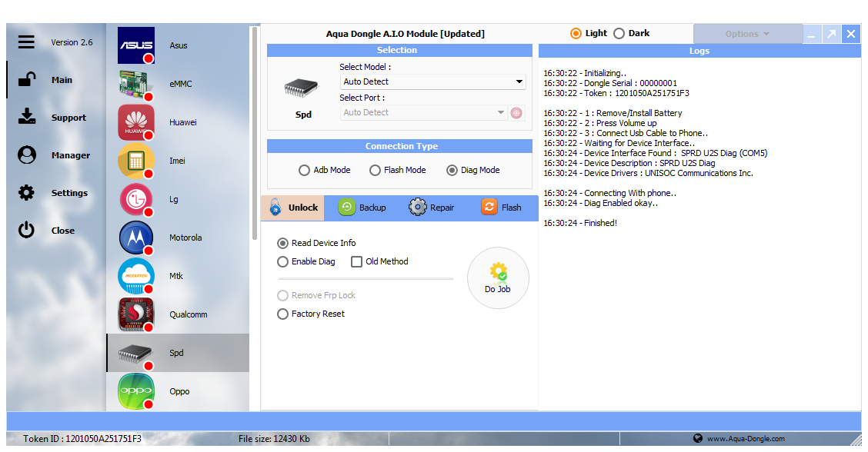This screenshot has height=452, width=868.
Task: Click the detach arrow window icon
Action: pos(831,35)
